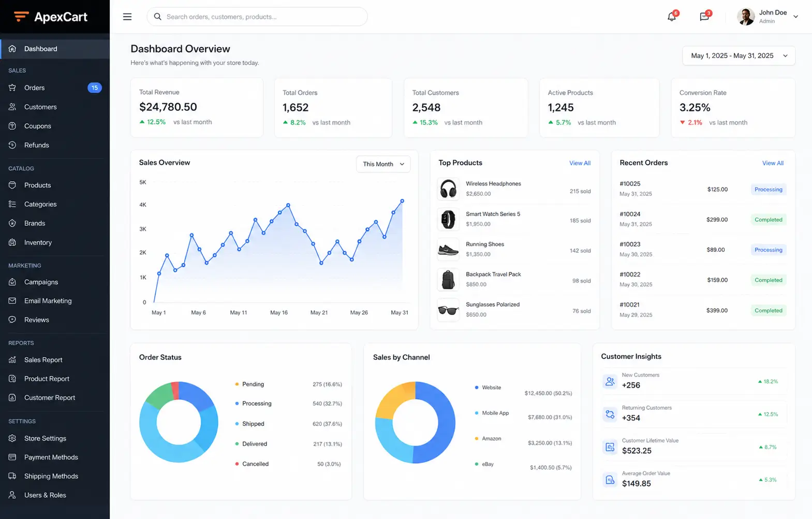Click the Returning Customers insight icon

click(610, 414)
